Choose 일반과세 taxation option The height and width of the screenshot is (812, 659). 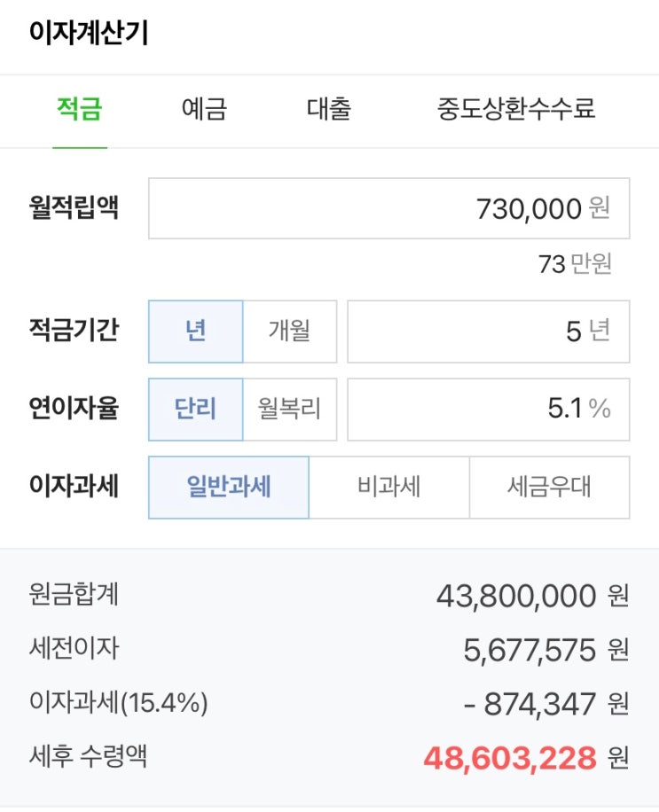(x=229, y=488)
